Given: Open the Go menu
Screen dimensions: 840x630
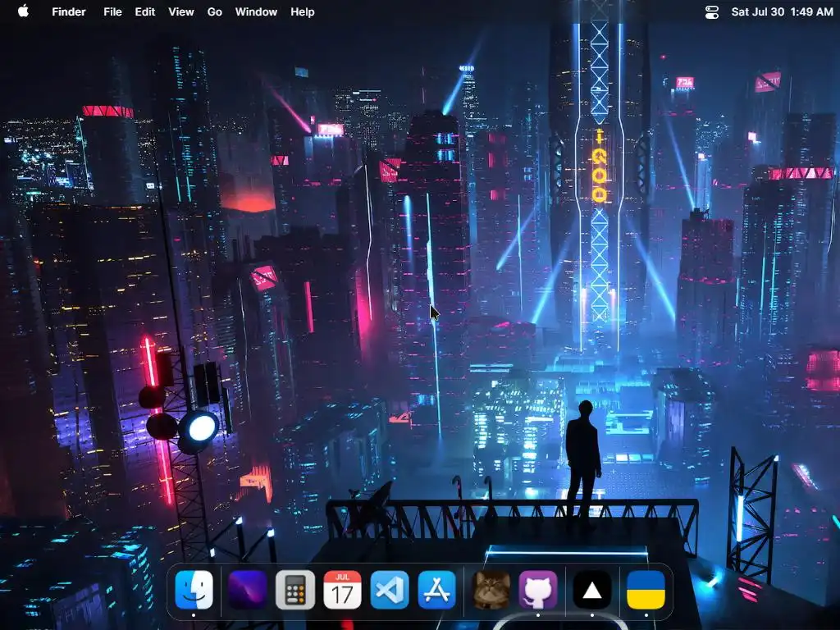Looking at the screenshot, I should point(214,11).
